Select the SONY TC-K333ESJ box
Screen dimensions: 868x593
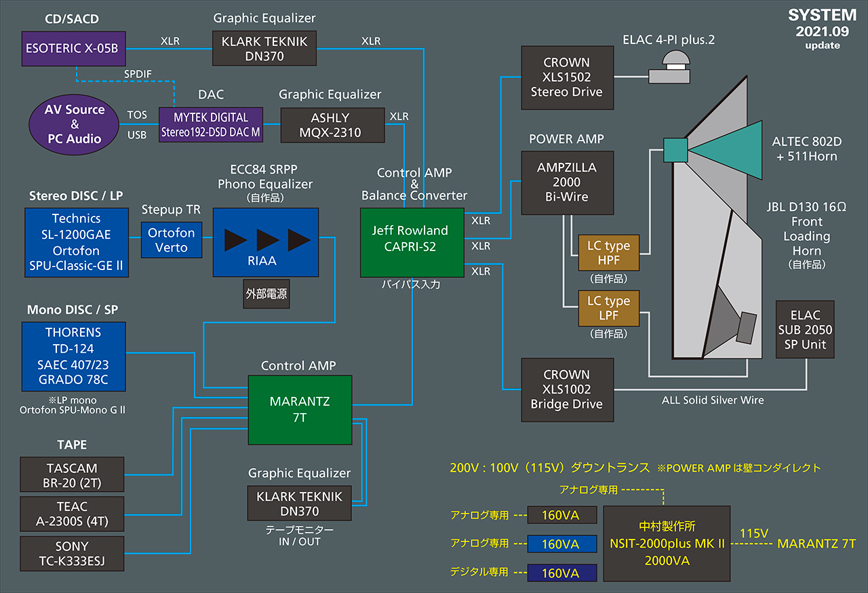73,554
